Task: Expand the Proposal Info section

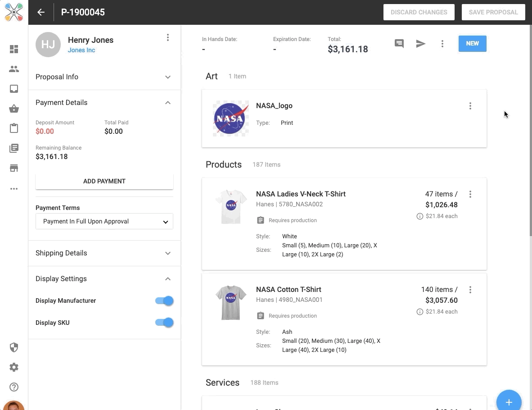Action: pyautogui.click(x=104, y=77)
